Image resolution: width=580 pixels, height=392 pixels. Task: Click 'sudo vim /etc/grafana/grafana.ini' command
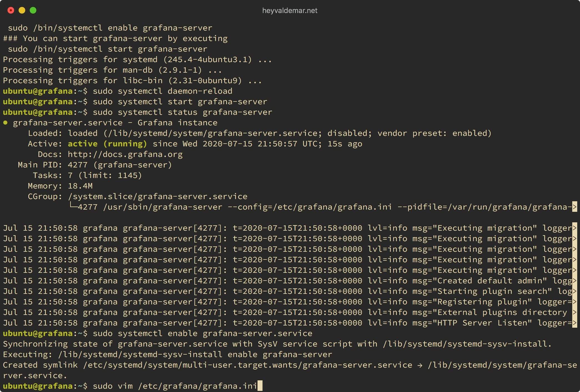[175, 386]
